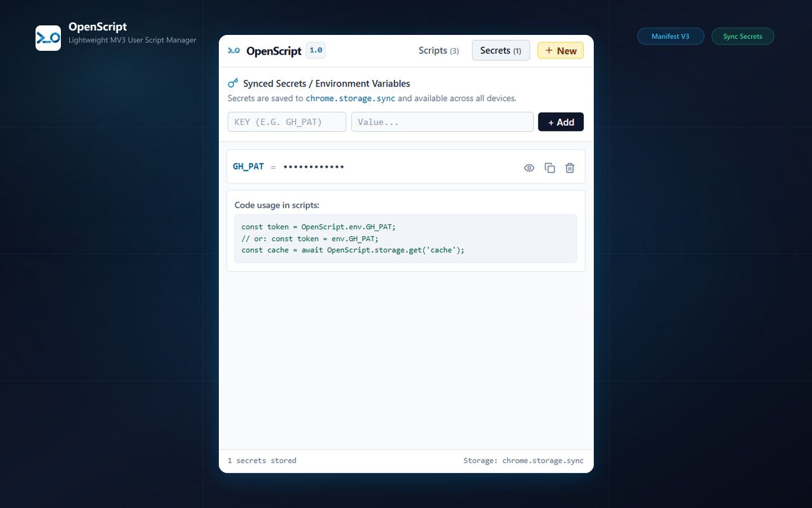
Task: Click the masked GH_PAT value dots
Action: tap(313, 167)
